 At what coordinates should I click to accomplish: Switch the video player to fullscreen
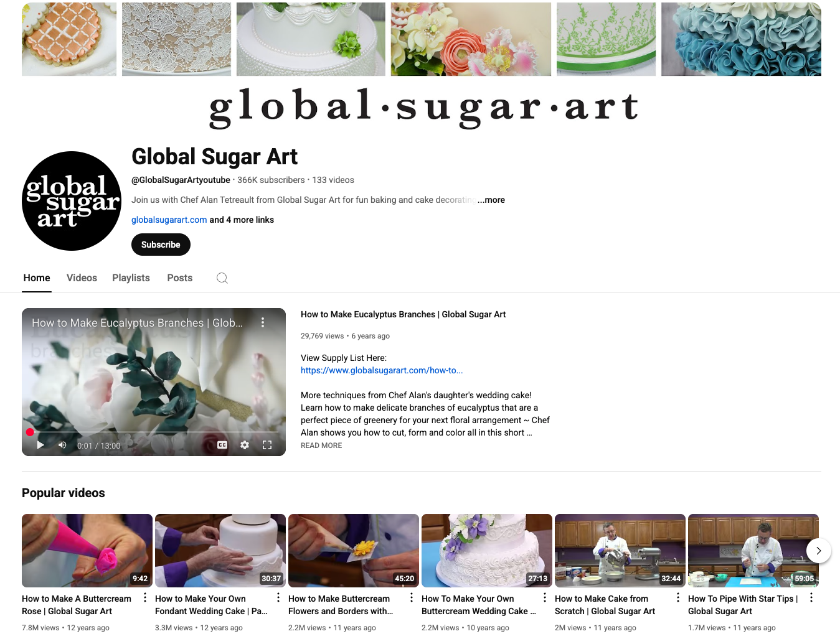tap(267, 445)
